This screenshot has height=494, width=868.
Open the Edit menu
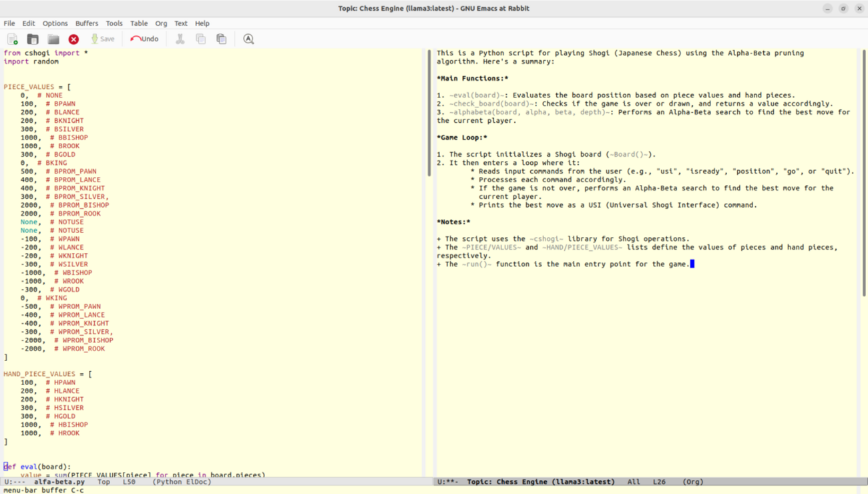click(x=29, y=23)
